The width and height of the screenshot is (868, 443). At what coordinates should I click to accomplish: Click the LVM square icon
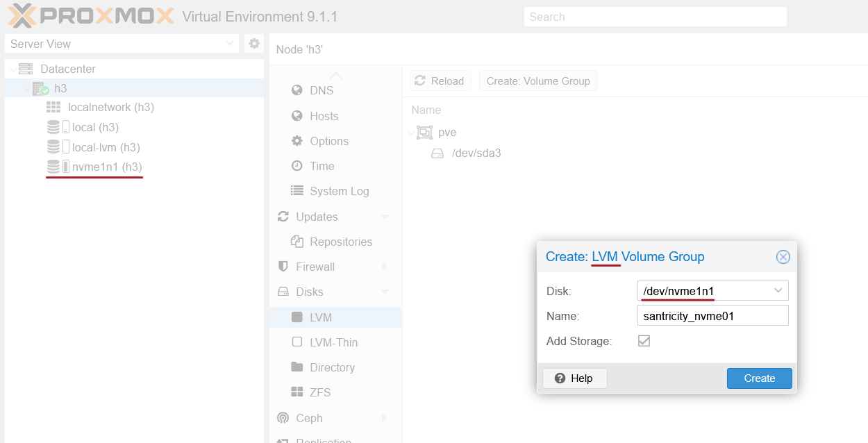[297, 317]
